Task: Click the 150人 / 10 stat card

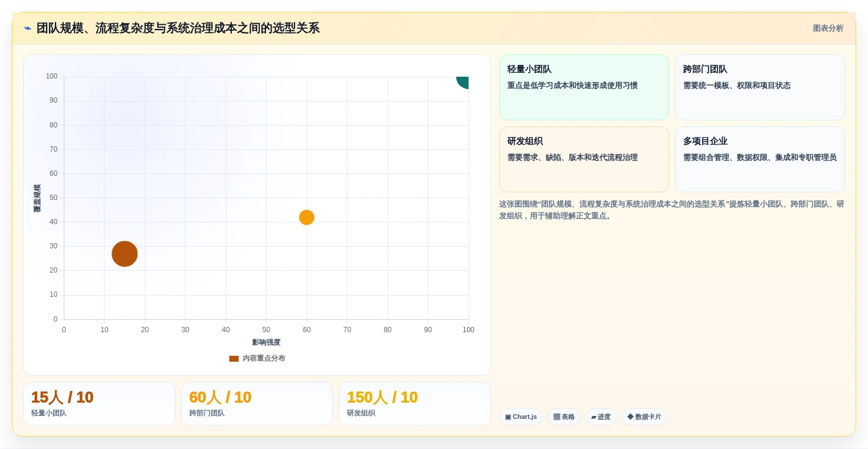Action: (414, 404)
